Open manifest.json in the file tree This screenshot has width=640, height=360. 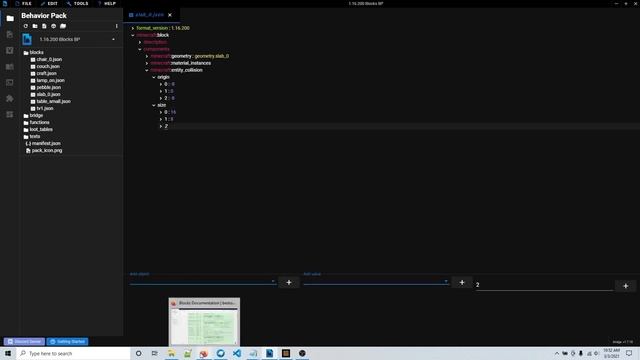click(x=43, y=144)
